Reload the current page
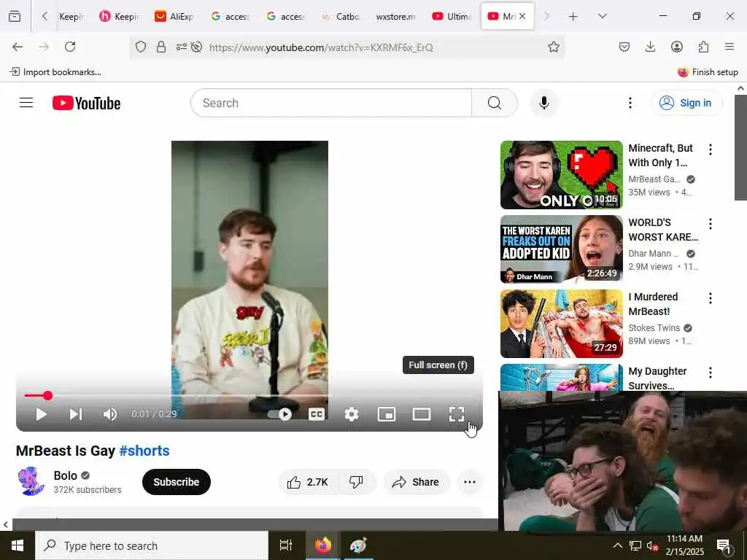The image size is (747, 560). pyautogui.click(x=70, y=47)
